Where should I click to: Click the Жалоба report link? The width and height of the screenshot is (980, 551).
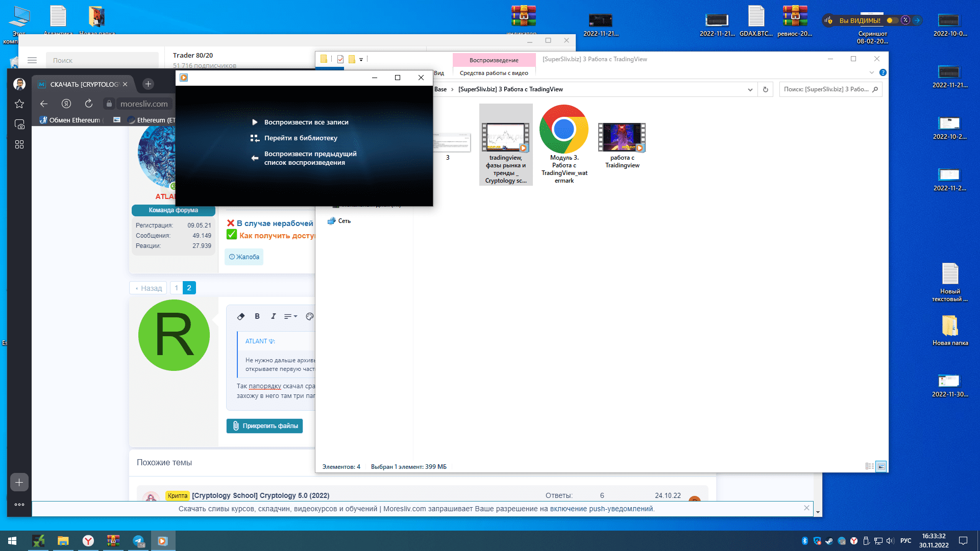click(244, 257)
